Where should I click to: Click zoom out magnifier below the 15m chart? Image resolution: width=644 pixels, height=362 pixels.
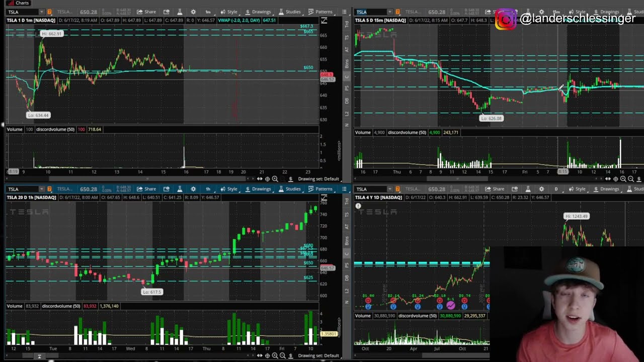[x=630, y=179]
